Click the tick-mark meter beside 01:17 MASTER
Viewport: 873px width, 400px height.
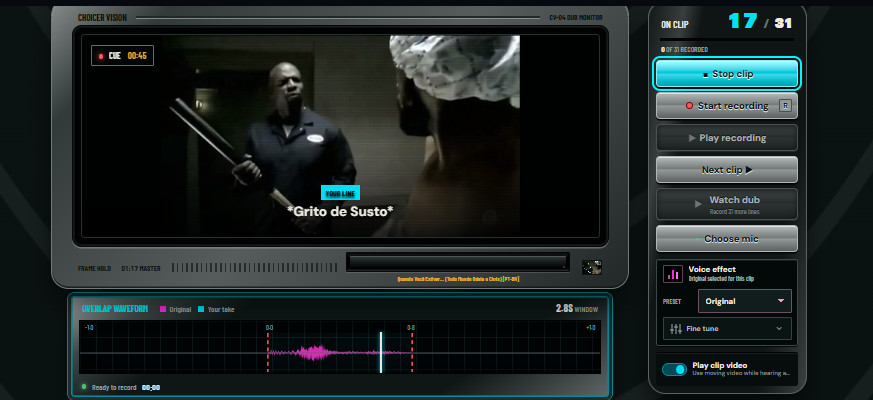click(x=253, y=268)
